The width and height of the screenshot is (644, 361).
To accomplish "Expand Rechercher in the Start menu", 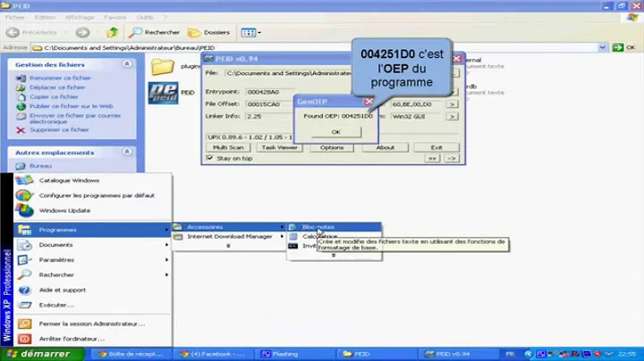I will coord(93,275).
